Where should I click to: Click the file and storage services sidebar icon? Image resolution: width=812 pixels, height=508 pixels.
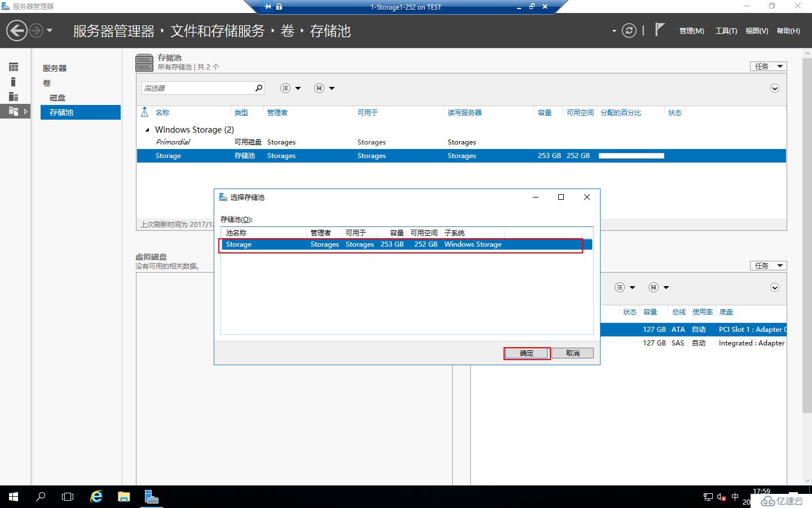pyautogui.click(x=14, y=111)
